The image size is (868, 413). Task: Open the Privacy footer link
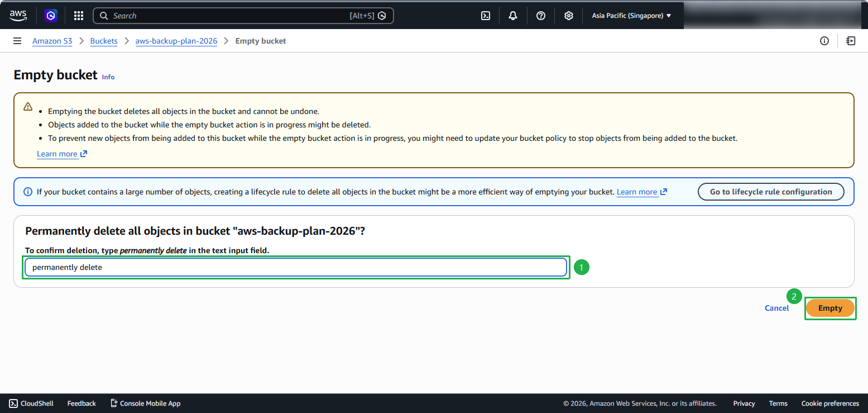point(744,403)
